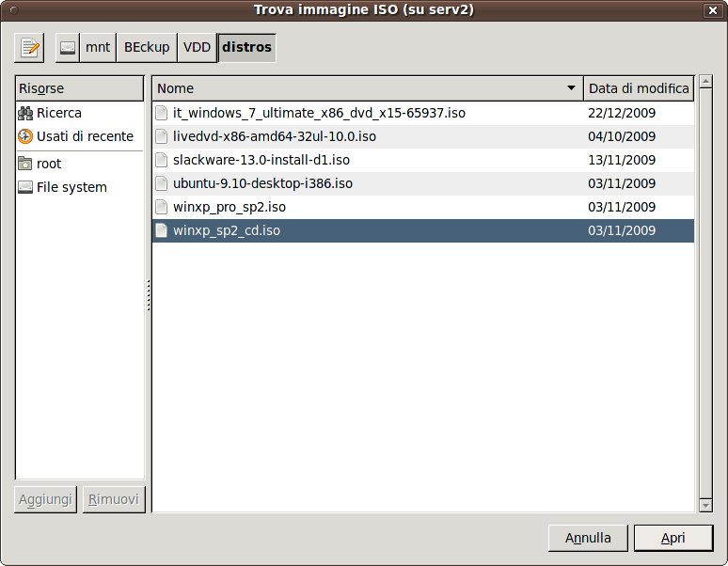Select livedvd-x86-amd64-32ul-10.0.iso file

click(423, 136)
